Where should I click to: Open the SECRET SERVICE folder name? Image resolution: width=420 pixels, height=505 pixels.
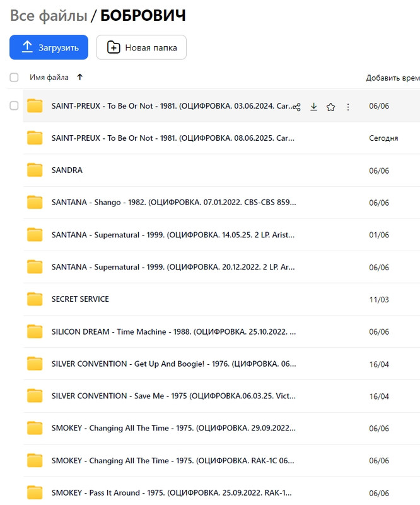coord(80,299)
